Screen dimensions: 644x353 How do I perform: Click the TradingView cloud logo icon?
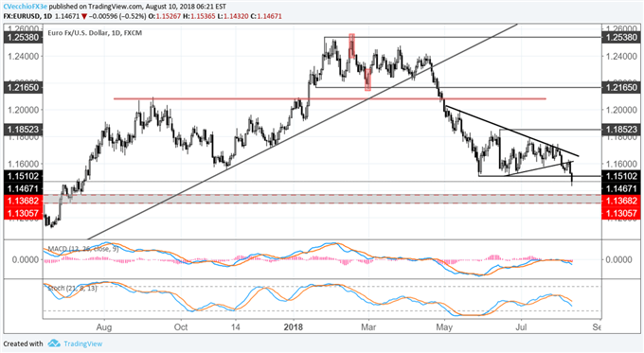[x=54, y=344]
